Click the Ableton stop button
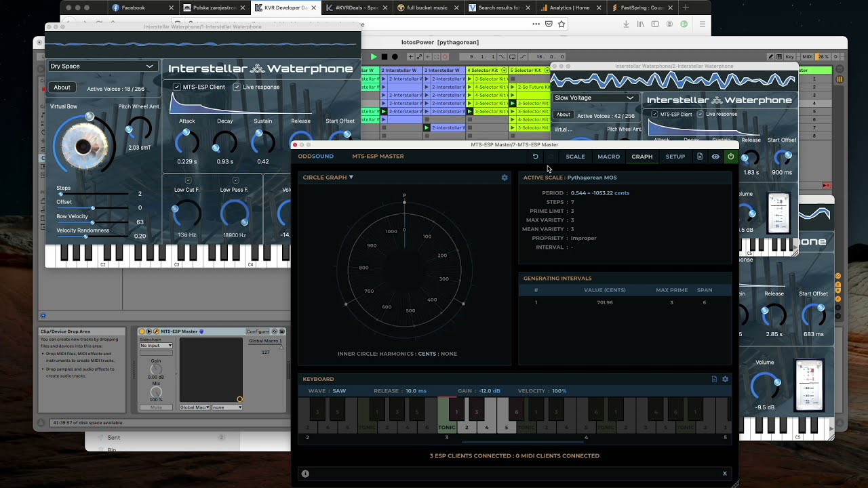868x488 pixels. tap(384, 57)
